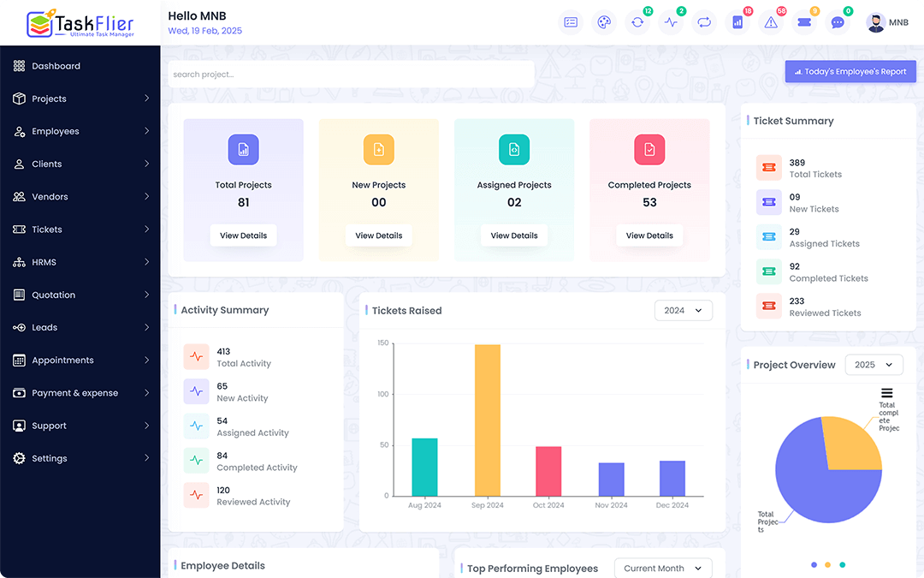Expand the HRMS sidebar menu
Image resolution: width=924 pixels, height=578 pixels.
click(x=80, y=262)
